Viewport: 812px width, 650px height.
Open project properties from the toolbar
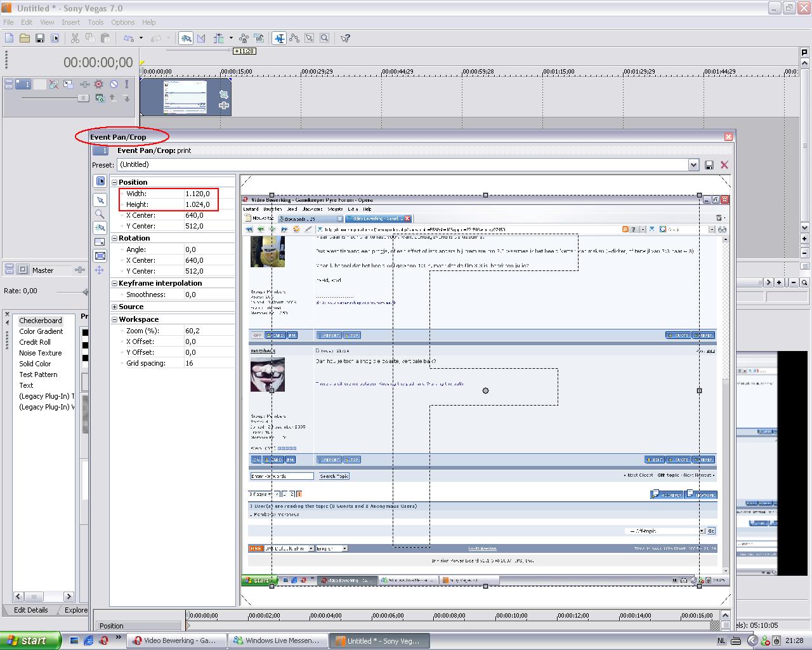point(55,38)
